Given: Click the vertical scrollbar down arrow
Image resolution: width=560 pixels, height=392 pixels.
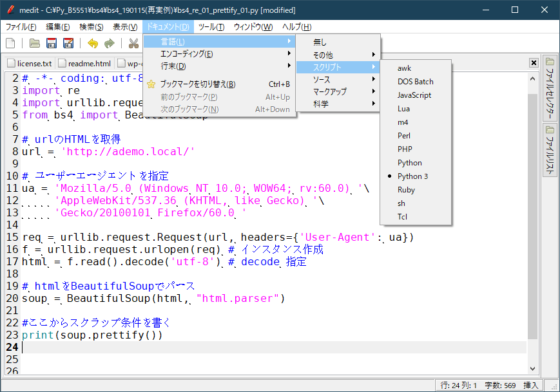Looking at the screenshot, I should tap(532, 369).
